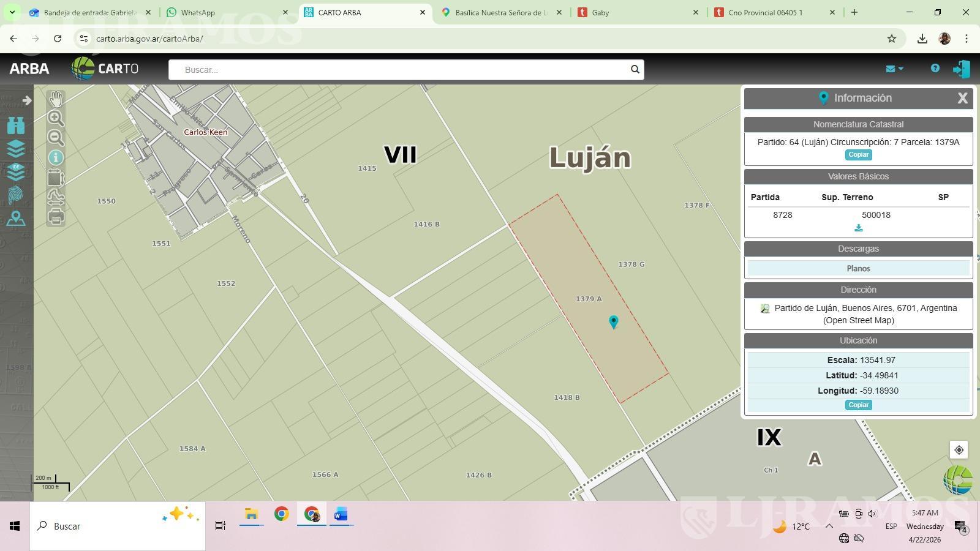Switch to the Cno Provincial 06405 1 tab

pos(765,12)
